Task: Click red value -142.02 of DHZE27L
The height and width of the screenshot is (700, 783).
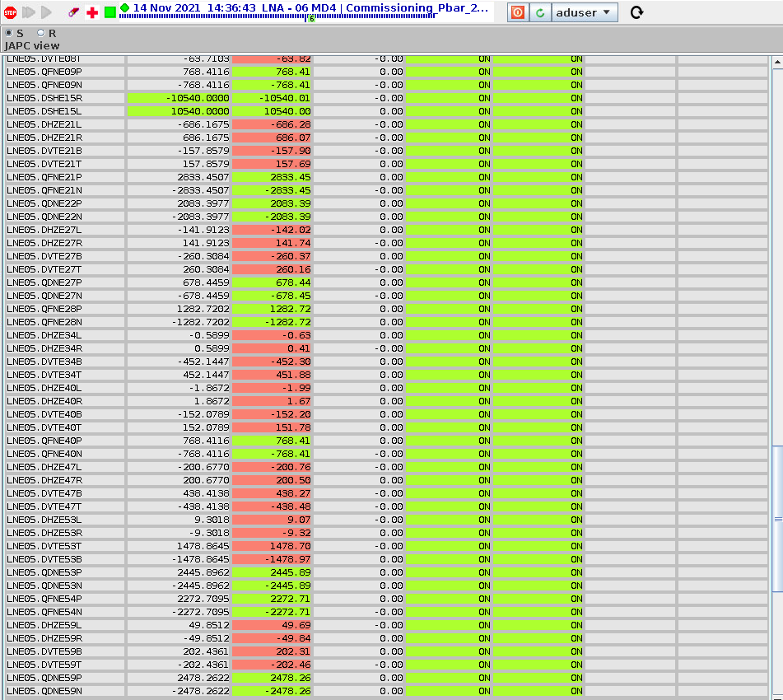Action: [272, 230]
